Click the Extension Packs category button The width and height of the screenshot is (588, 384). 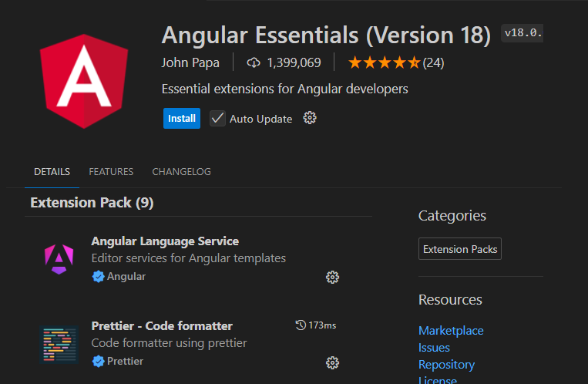[460, 249]
